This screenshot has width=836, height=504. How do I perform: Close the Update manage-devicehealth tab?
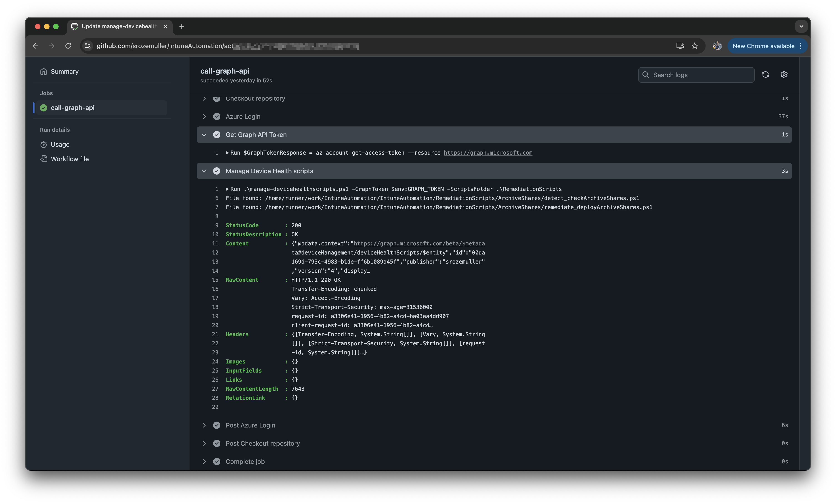click(165, 26)
